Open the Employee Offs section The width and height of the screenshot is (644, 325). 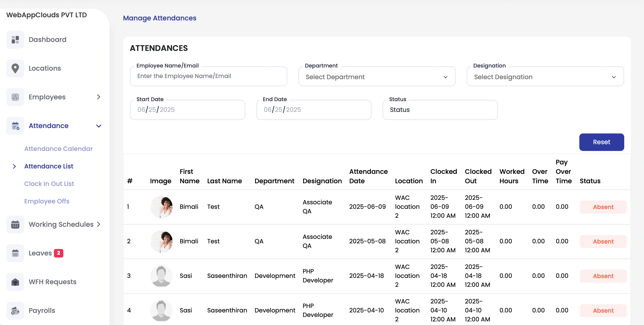[47, 201]
